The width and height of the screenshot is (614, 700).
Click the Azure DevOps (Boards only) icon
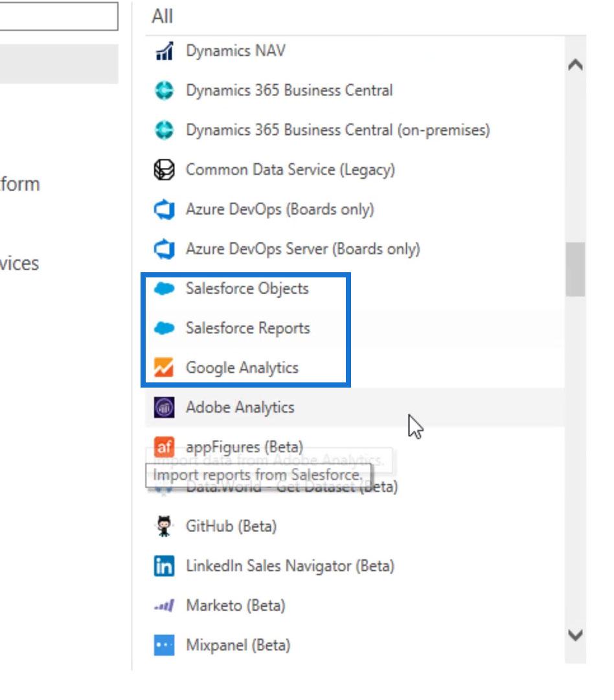tap(164, 209)
